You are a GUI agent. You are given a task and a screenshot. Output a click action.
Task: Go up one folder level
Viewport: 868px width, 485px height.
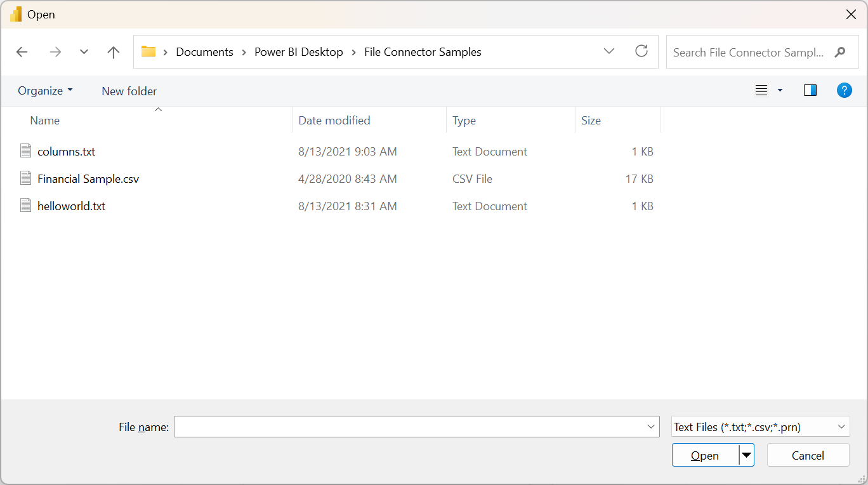[114, 52]
